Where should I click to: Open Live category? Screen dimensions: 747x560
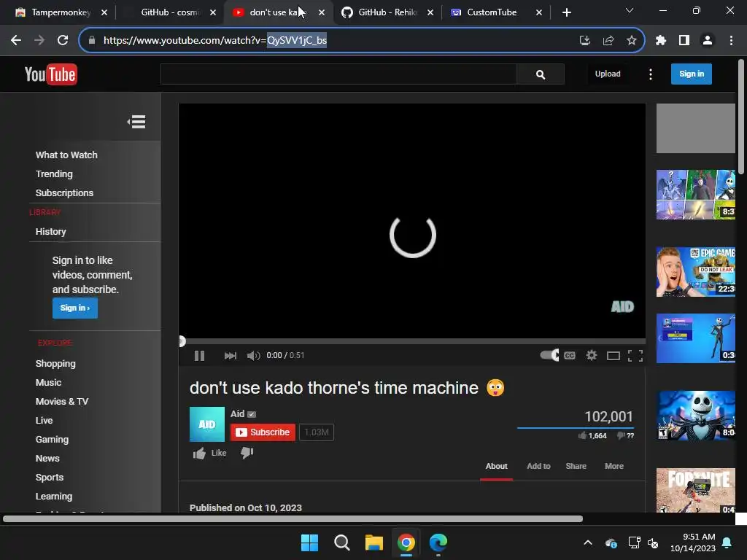(44, 421)
